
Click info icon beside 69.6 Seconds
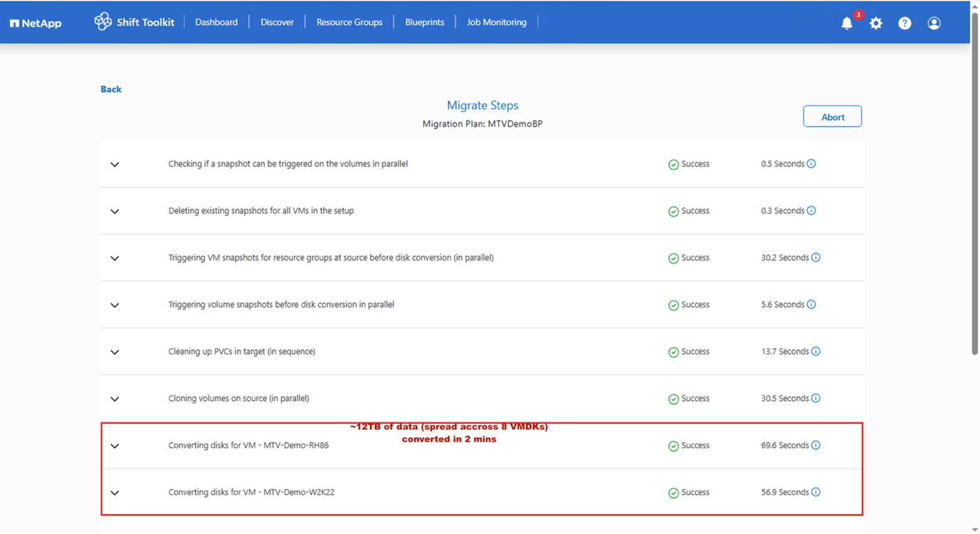816,445
